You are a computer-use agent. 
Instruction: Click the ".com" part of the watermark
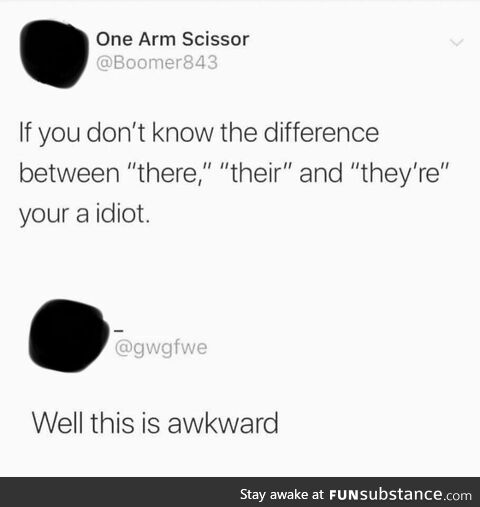tap(458, 495)
